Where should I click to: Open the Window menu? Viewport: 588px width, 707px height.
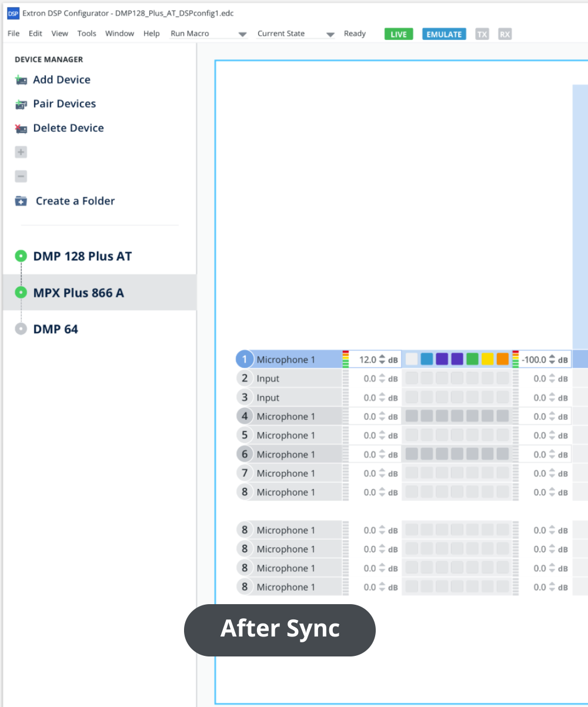click(x=119, y=33)
